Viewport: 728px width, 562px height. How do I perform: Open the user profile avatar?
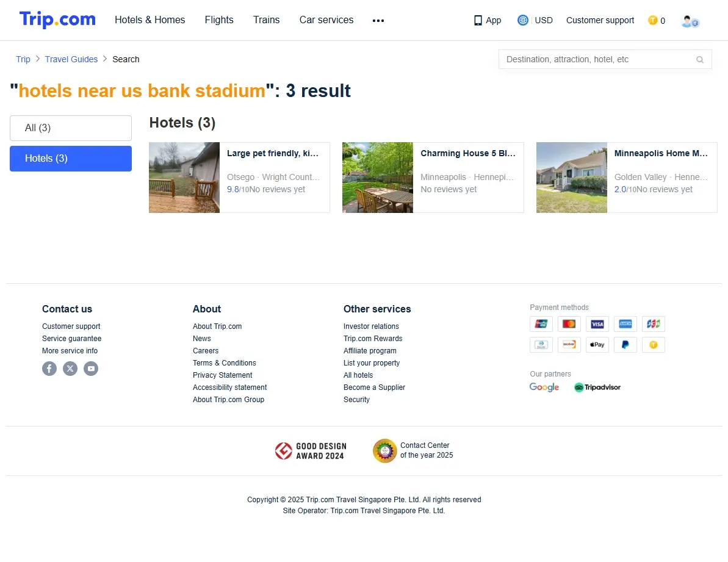click(690, 21)
